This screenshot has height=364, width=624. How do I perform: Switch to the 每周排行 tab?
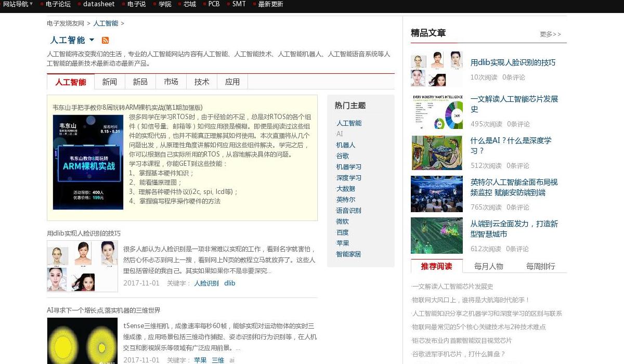tap(541, 266)
